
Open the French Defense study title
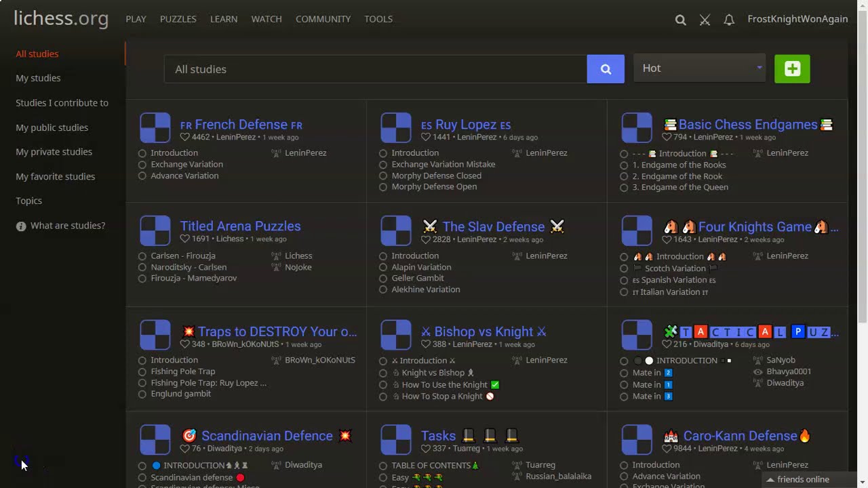click(x=241, y=125)
